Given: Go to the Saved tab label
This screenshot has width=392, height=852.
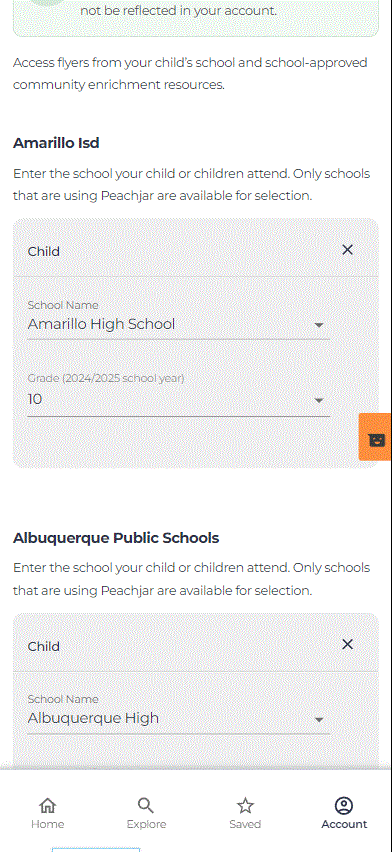Looking at the screenshot, I should coord(245,824).
